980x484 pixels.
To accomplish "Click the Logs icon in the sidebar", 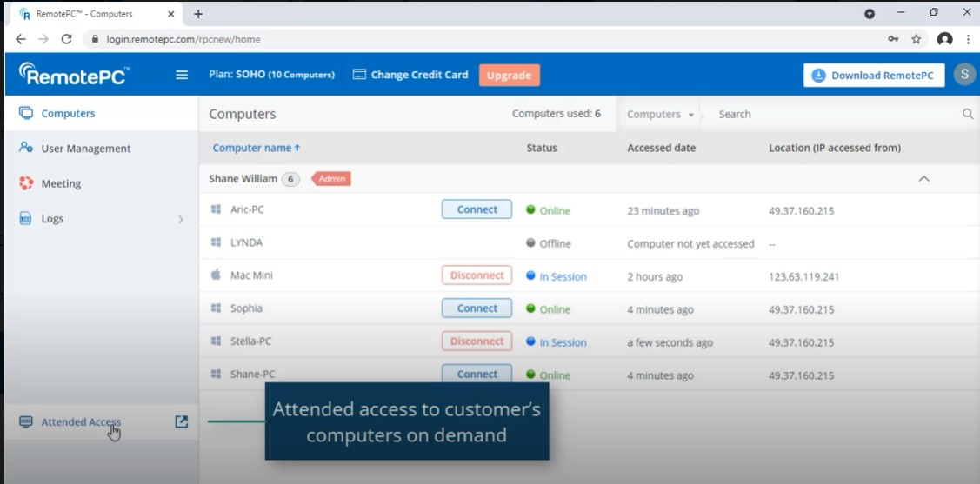I will click(25, 219).
